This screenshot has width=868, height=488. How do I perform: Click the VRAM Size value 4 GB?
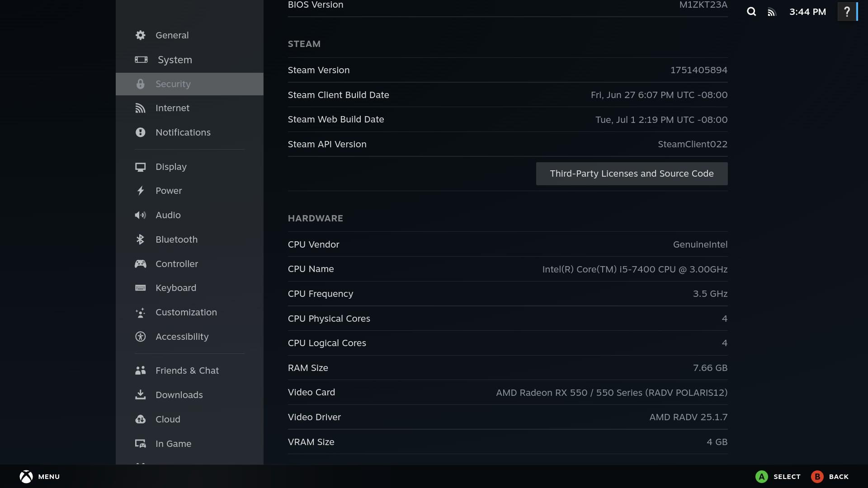[717, 442]
